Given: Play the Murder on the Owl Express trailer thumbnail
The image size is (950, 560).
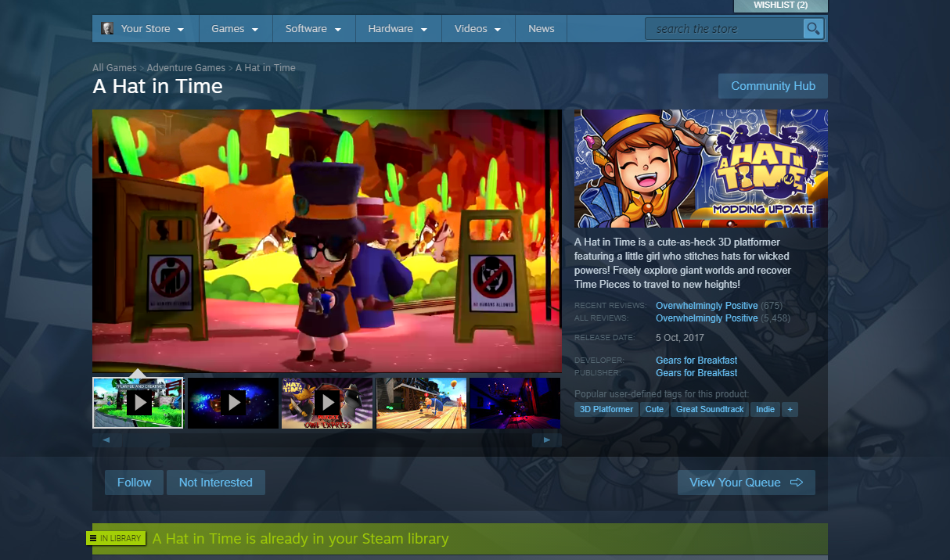Looking at the screenshot, I should click(327, 403).
